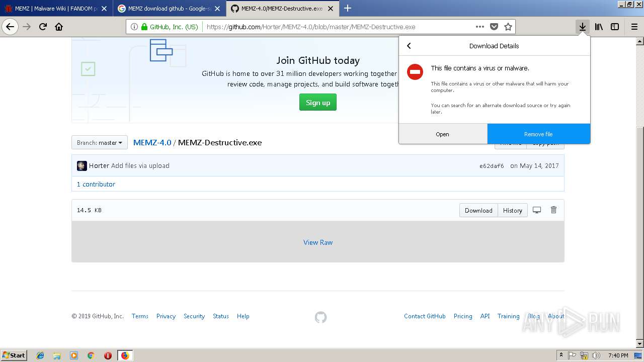Screen dimensions: 644x362
Task: Launch Internet Explorer from taskbar
Action: [x=40, y=355]
